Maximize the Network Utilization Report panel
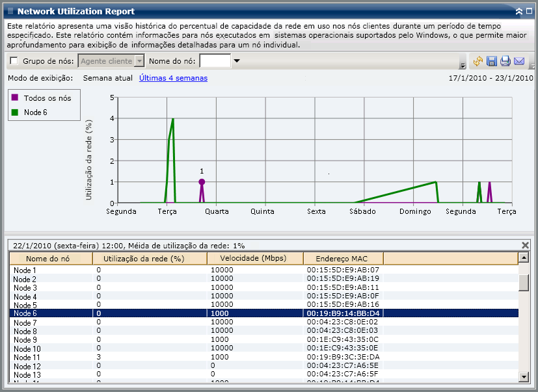This screenshot has width=538, height=392. pos(529,11)
